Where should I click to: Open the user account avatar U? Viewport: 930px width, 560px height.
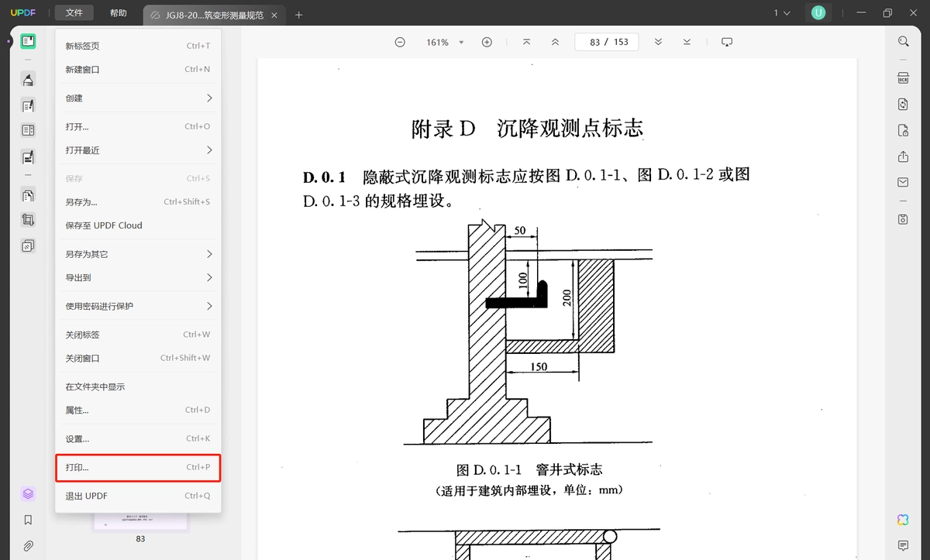point(818,13)
